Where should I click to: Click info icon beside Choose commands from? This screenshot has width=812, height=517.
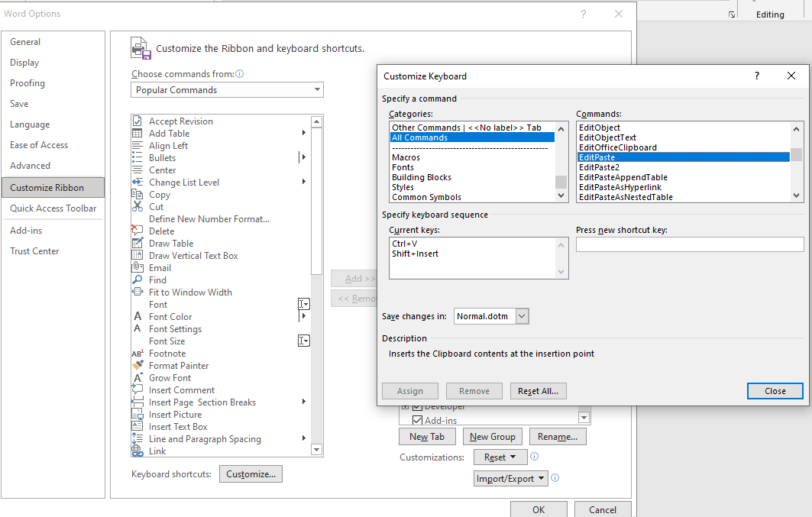click(239, 74)
